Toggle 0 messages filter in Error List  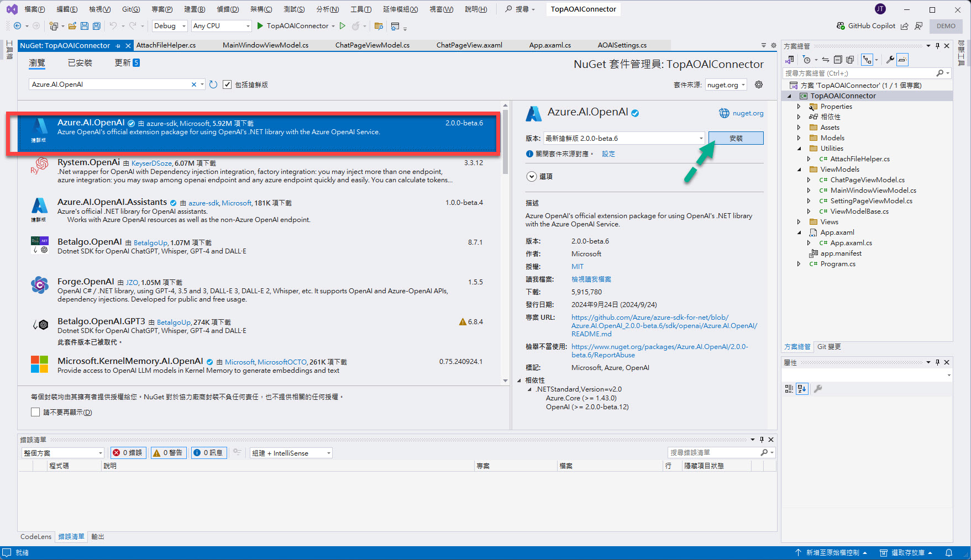209,453
